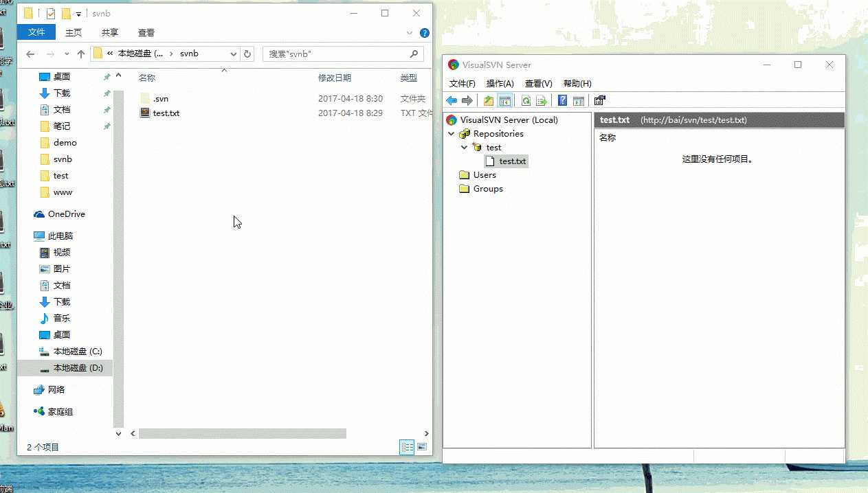Select the test repository node
This screenshot has height=493, width=868.
click(x=487, y=147)
